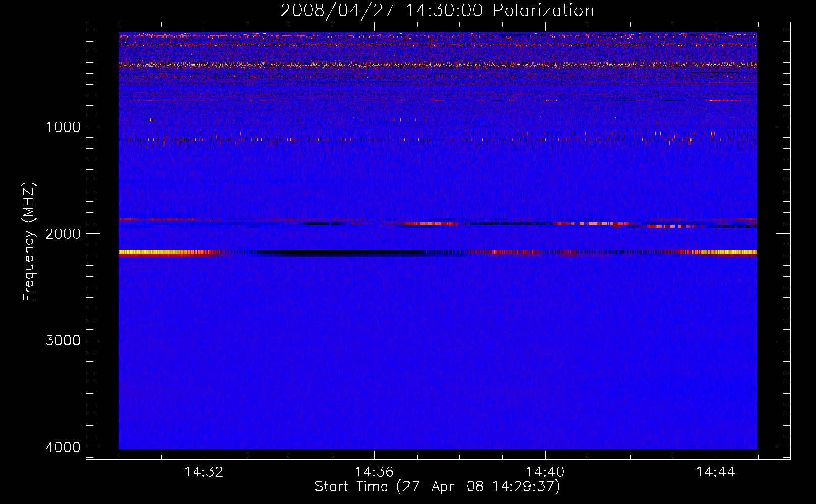Screen dimensions: 816x504
Task: Click the 14:40 time tick label
Action: (x=545, y=472)
